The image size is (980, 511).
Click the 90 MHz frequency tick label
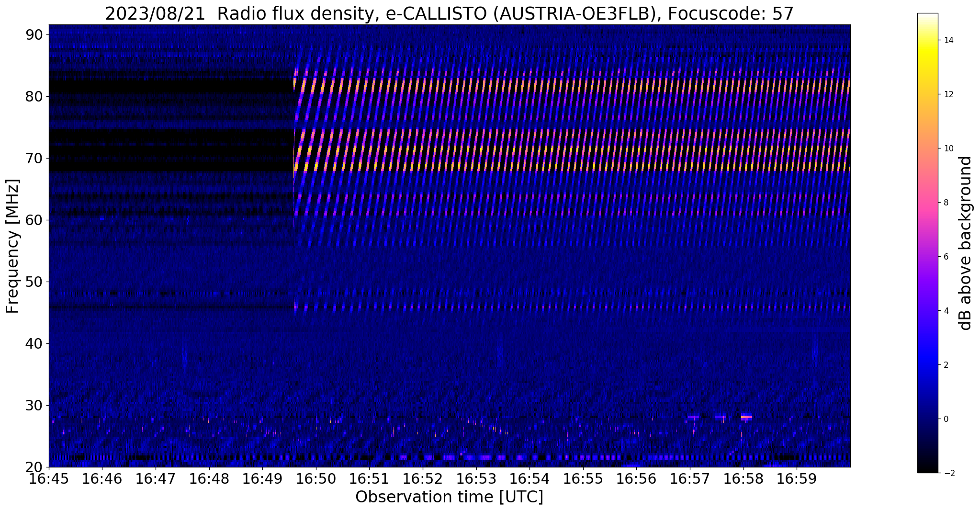[x=34, y=34]
